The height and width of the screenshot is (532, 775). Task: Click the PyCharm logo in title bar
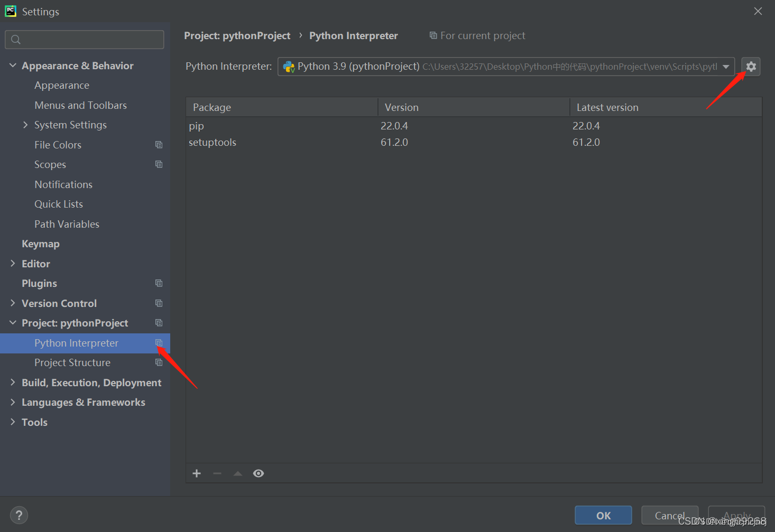click(x=11, y=11)
